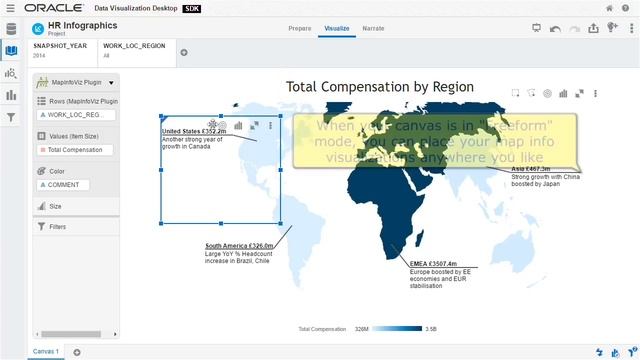Maximize the selected United States visualization
This screenshot has height=360, width=640.
(254, 125)
